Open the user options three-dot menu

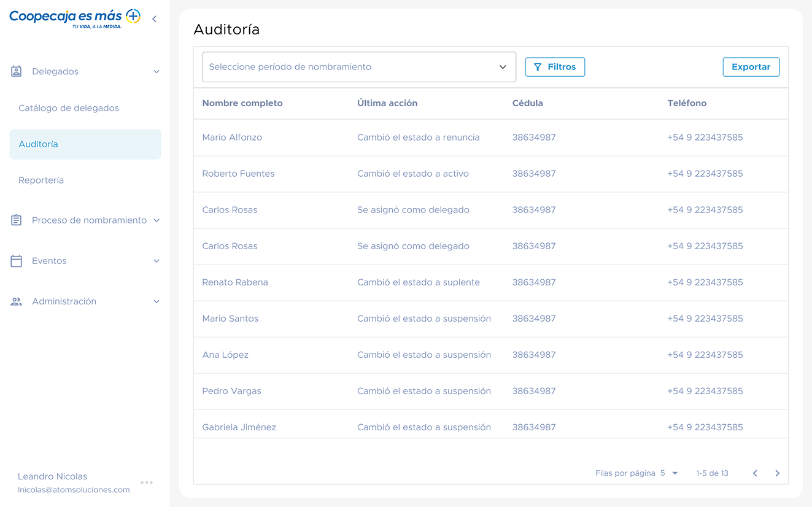147,482
